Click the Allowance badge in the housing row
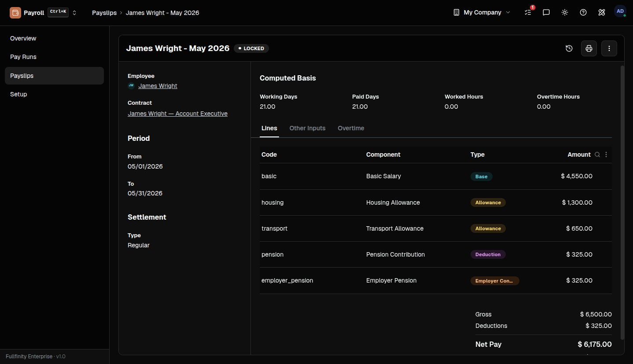This screenshot has width=633, height=364. click(488, 202)
